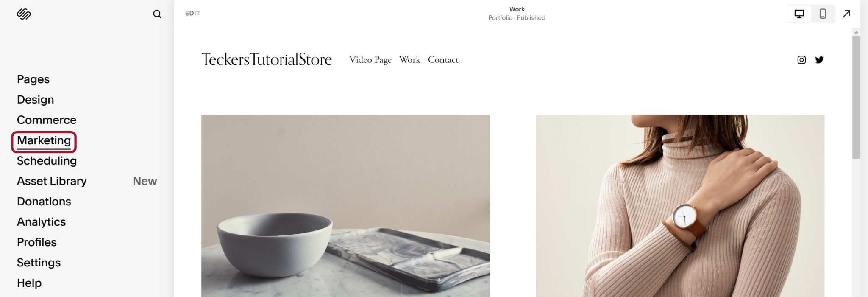Go to Analytics section

[41, 222]
